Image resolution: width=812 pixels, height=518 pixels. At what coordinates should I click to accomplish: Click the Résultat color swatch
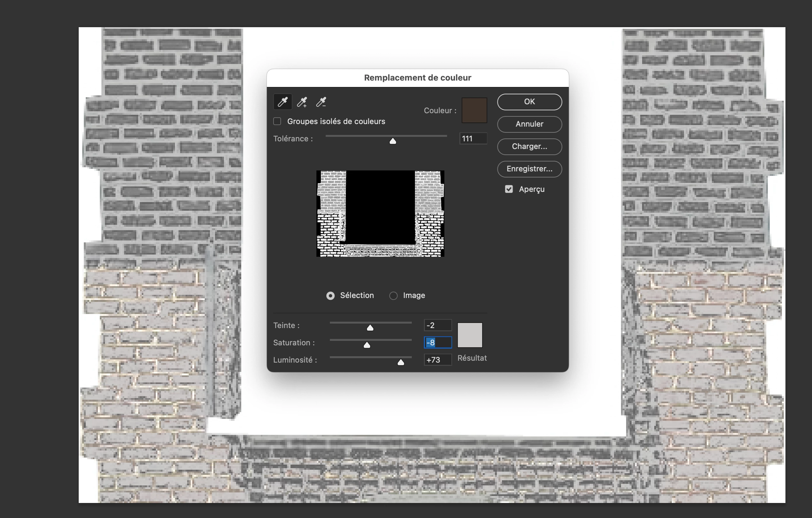coord(470,335)
